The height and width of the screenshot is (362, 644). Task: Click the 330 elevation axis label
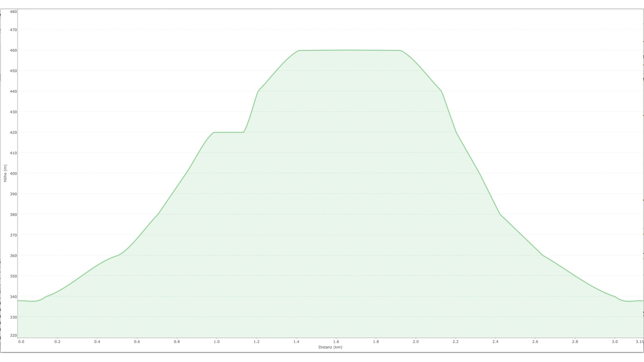pos(13,317)
